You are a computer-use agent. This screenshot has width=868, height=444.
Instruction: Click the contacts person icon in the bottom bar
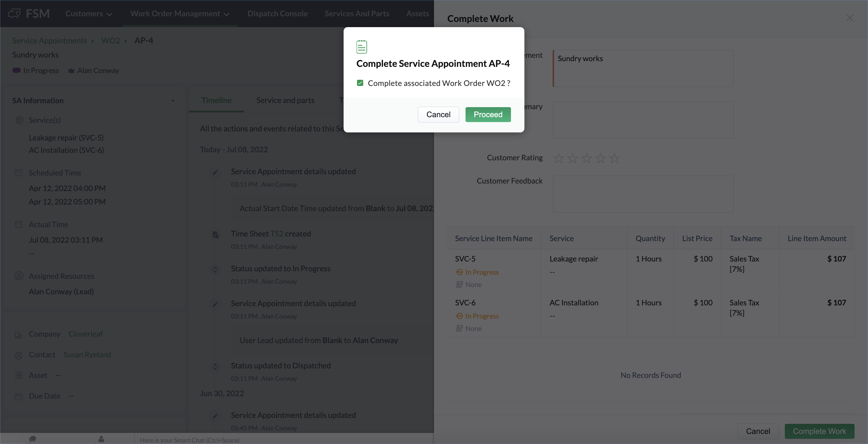pyautogui.click(x=101, y=439)
